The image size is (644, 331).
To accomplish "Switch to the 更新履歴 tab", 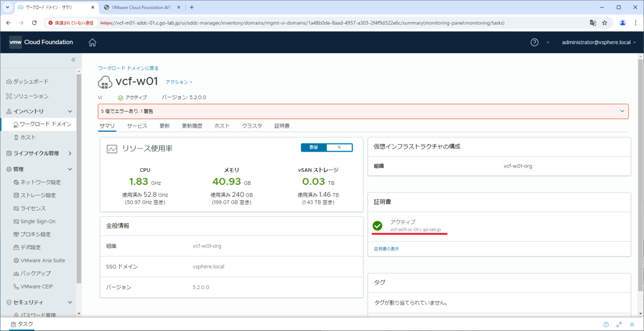I will point(192,126).
